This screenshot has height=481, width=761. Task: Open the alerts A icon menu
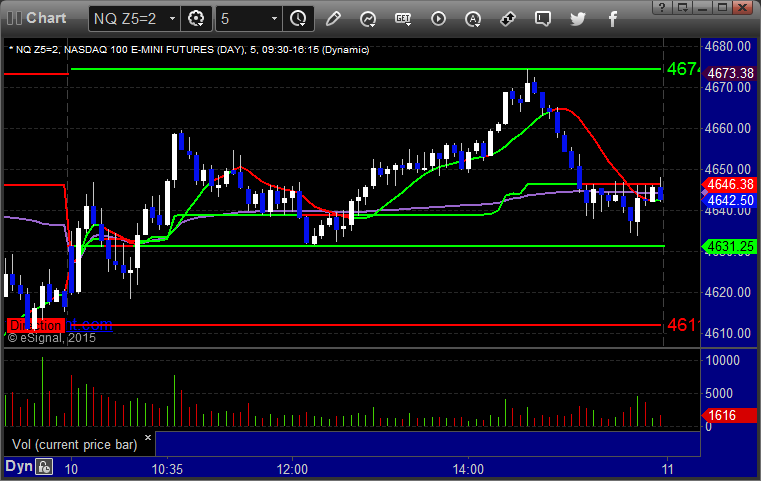[x=473, y=19]
